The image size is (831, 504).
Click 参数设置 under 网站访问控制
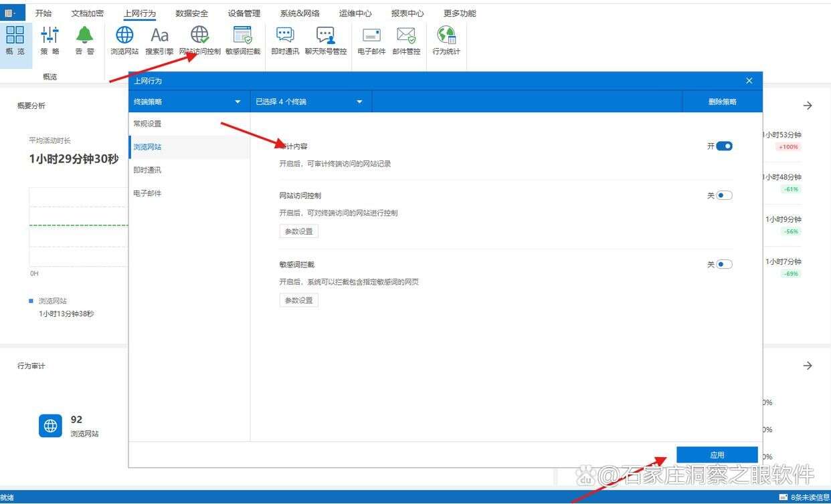(x=298, y=231)
